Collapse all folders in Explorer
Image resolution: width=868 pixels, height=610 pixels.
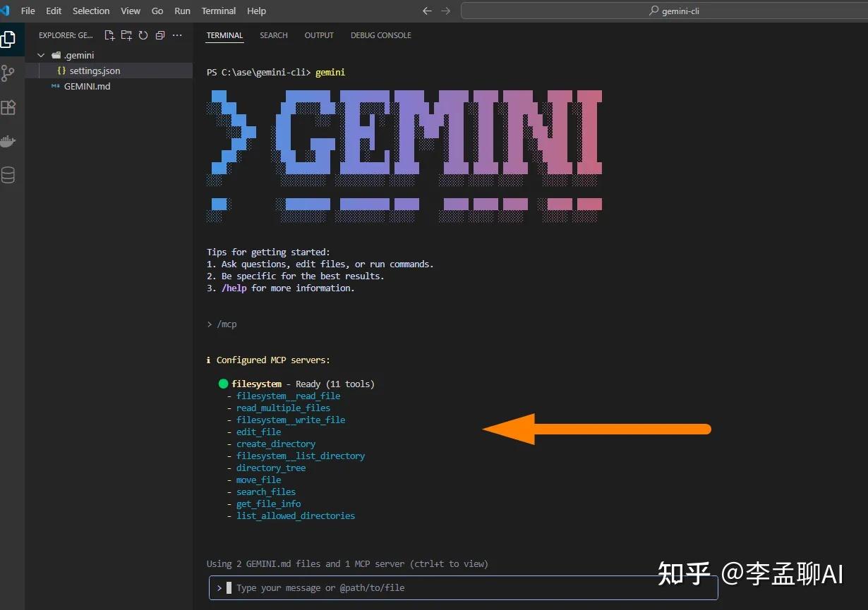[x=159, y=35]
